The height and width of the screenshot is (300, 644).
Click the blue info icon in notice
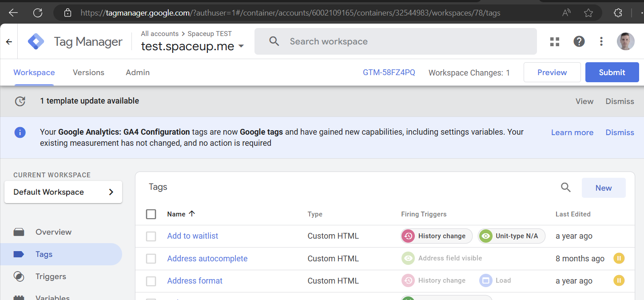pos(20,132)
